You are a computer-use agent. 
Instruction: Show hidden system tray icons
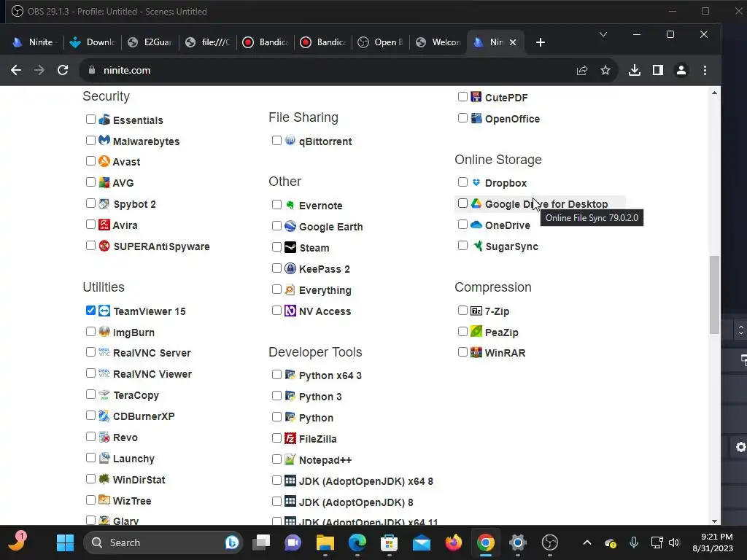tap(587, 542)
